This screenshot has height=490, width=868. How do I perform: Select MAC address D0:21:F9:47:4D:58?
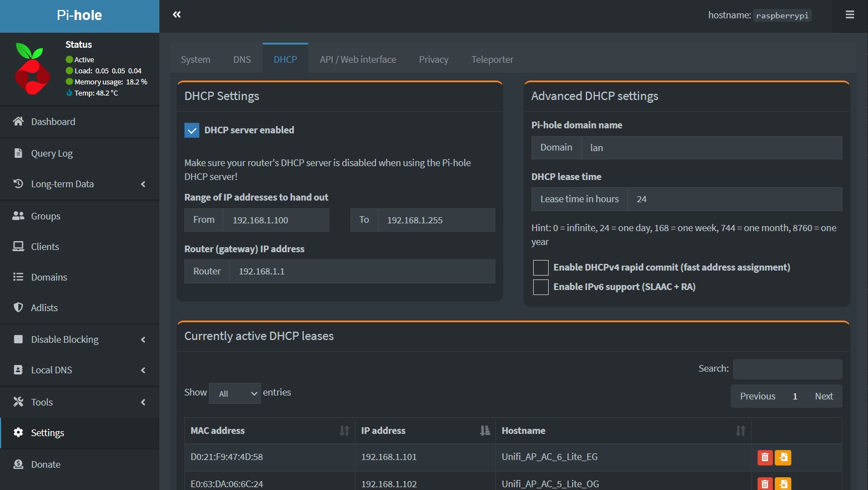point(227,457)
